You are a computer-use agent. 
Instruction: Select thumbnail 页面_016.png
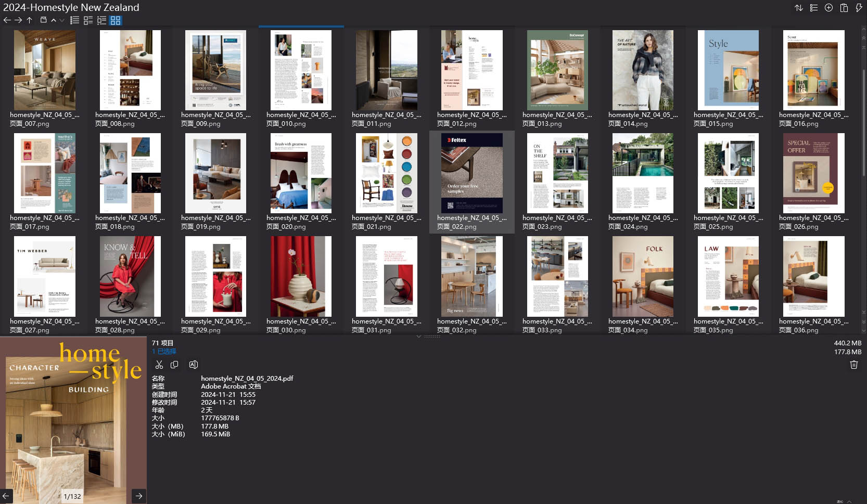pos(814,70)
